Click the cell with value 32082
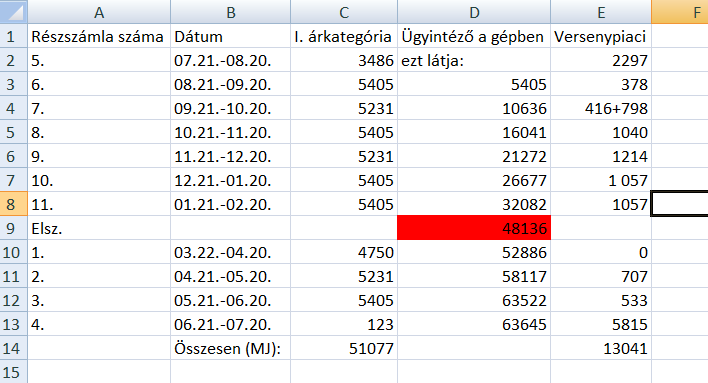 (x=474, y=204)
